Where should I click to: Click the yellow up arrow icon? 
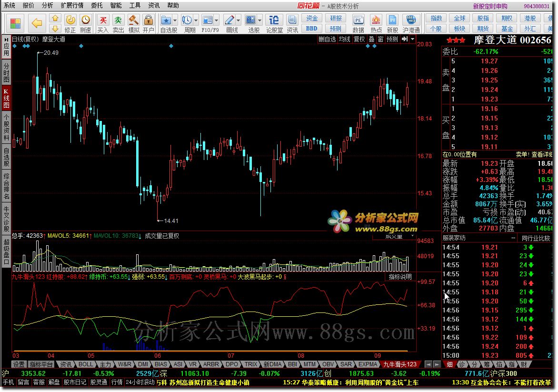(x=55, y=18)
